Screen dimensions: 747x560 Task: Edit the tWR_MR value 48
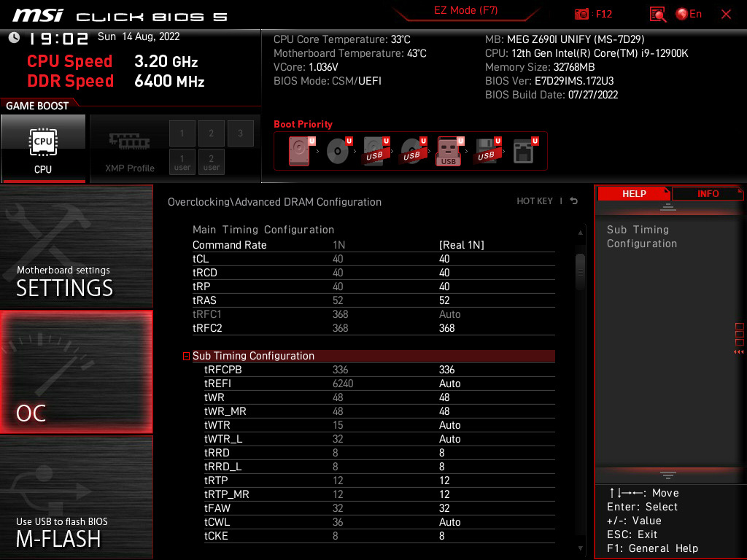(x=444, y=411)
